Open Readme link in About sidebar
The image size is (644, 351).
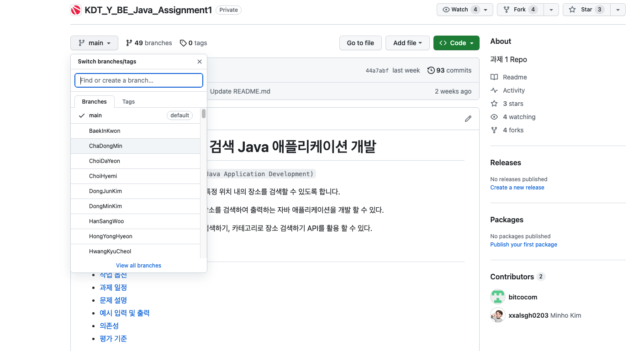click(509, 77)
